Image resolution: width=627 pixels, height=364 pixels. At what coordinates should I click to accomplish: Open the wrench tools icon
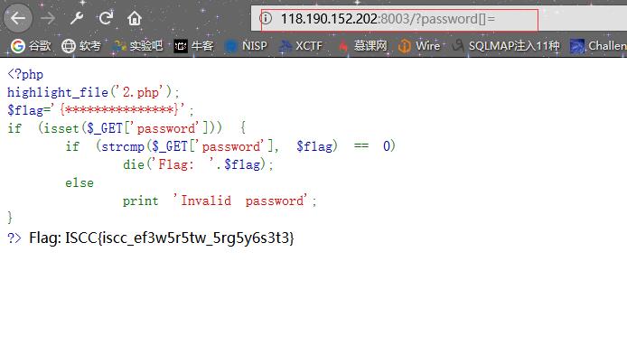[77, 18]
